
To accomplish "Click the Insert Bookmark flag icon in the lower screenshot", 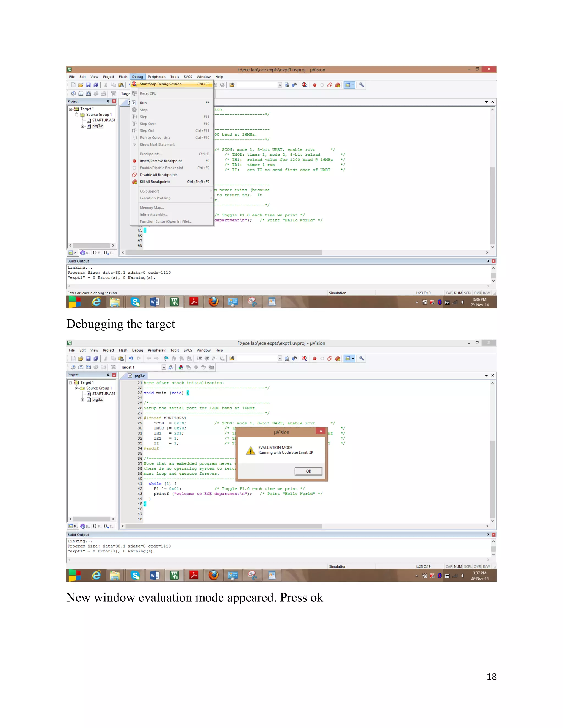I will (x=166, y=358).
